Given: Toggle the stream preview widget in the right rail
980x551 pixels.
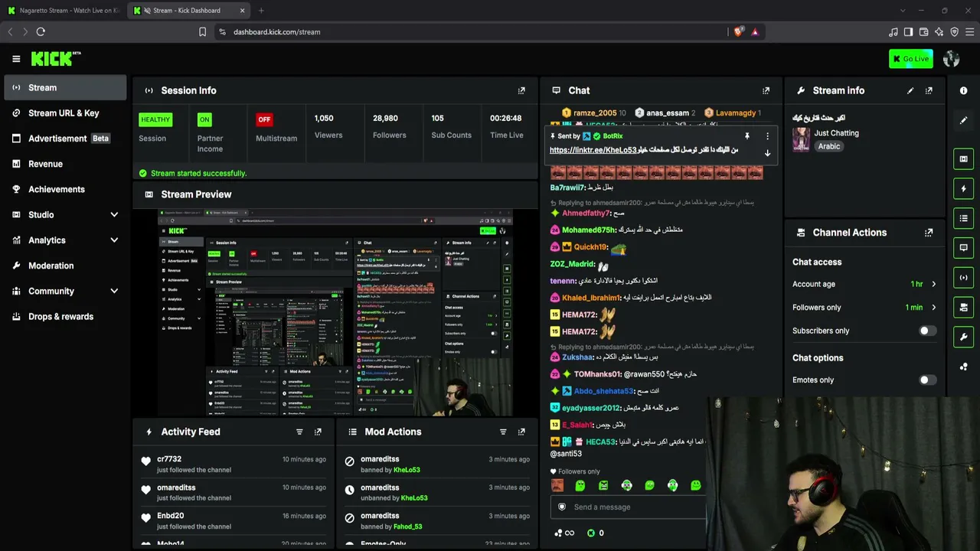Looking at the screenshot, I should pyautogui.click(x=963, y=159).
